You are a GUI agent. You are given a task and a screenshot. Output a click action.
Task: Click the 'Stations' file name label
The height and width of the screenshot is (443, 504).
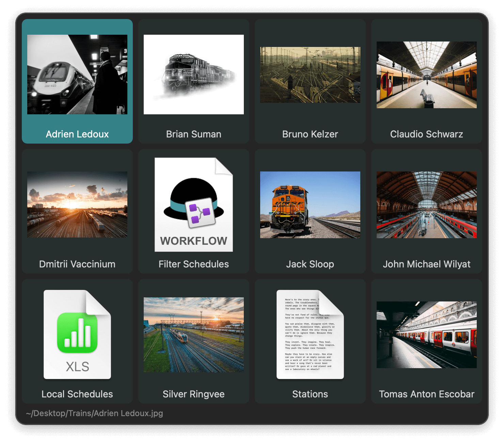click(x=310, y=394)
